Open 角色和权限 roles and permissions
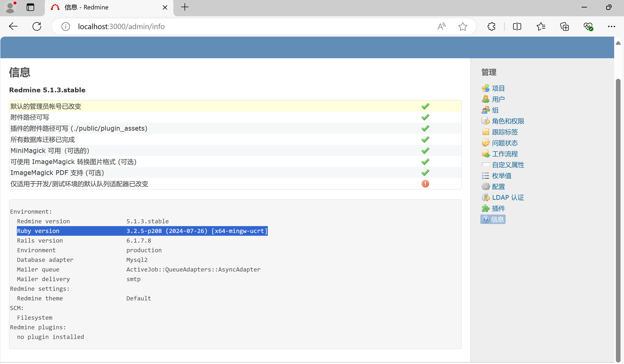 coord(508,121)
